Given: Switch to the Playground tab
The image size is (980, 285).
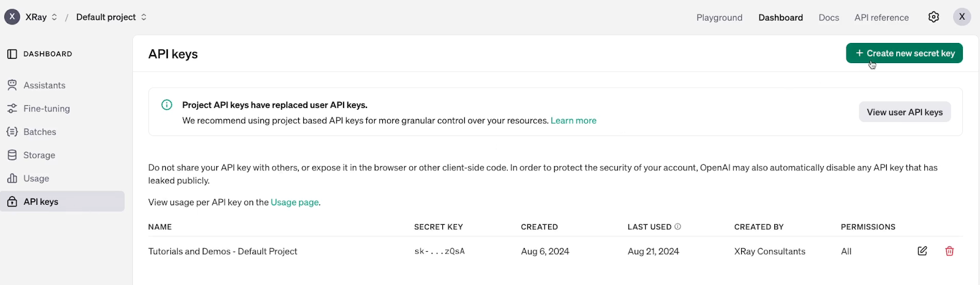Looking at the screenshot, I should pos(719,17).
